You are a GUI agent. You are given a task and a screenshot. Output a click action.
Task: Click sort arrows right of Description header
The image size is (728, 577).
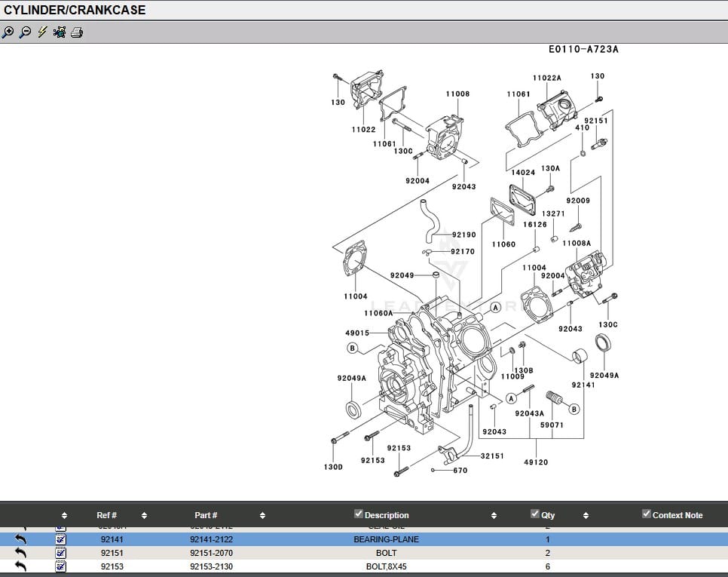point(494,516)
